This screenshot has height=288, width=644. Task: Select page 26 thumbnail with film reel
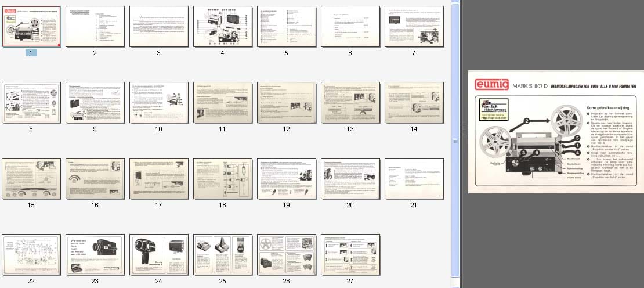pos(286,254)
